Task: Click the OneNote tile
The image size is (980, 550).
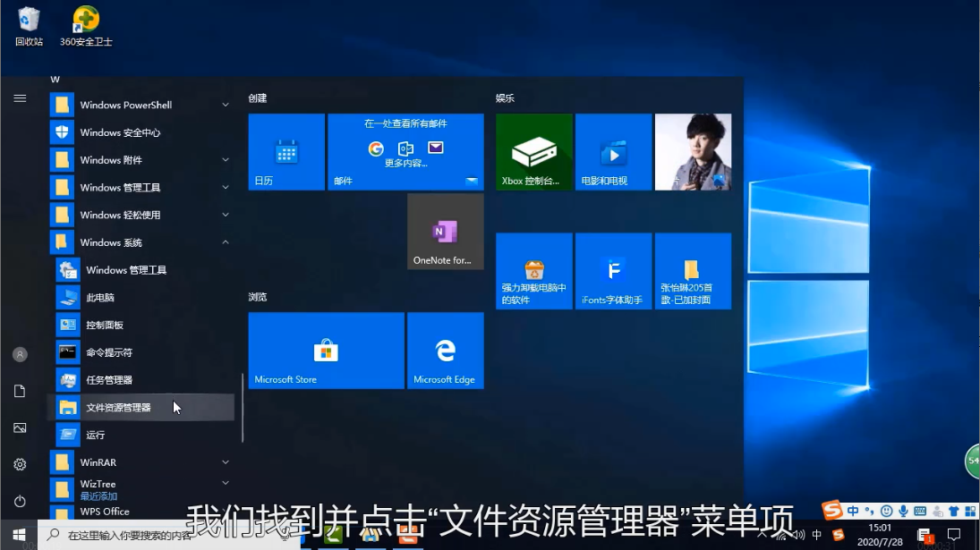Action: [445, 232]
